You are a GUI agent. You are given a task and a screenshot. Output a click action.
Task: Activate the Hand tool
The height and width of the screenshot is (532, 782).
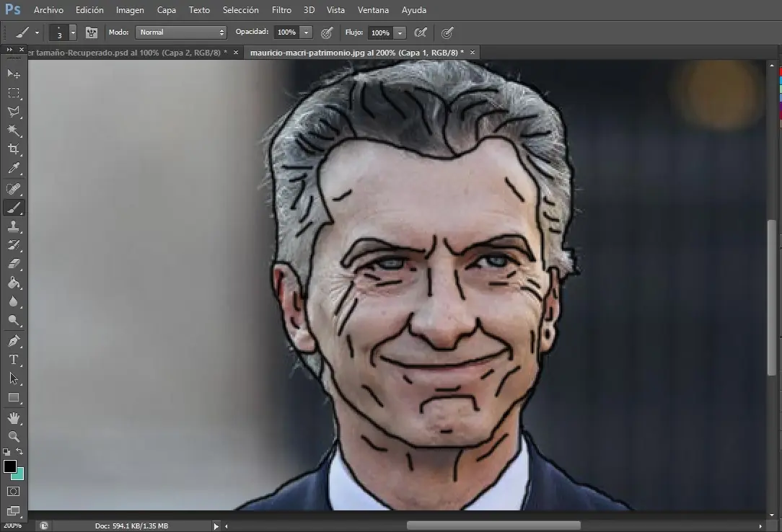[14, 418]
